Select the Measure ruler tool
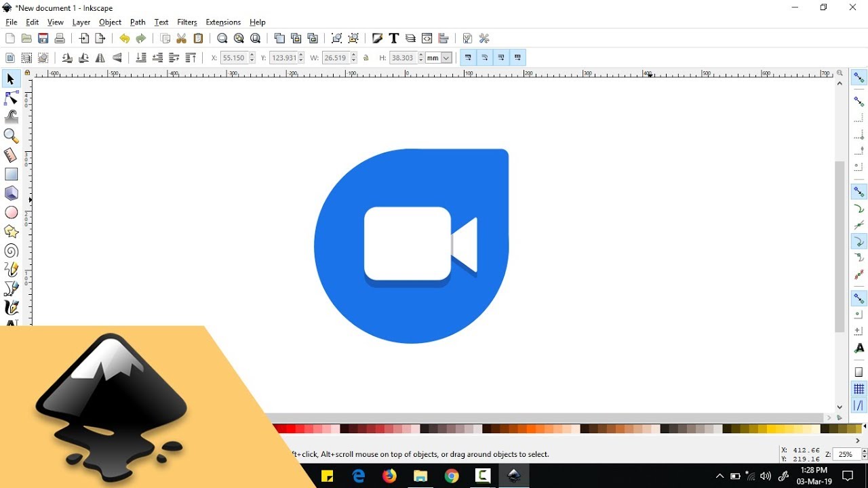 (x=11, y=155)
